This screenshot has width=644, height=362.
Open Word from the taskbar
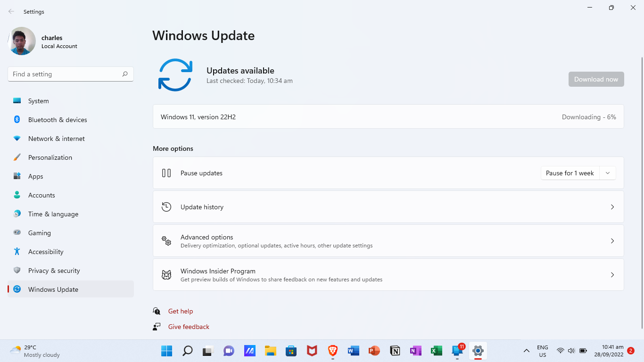coord(354,351)
